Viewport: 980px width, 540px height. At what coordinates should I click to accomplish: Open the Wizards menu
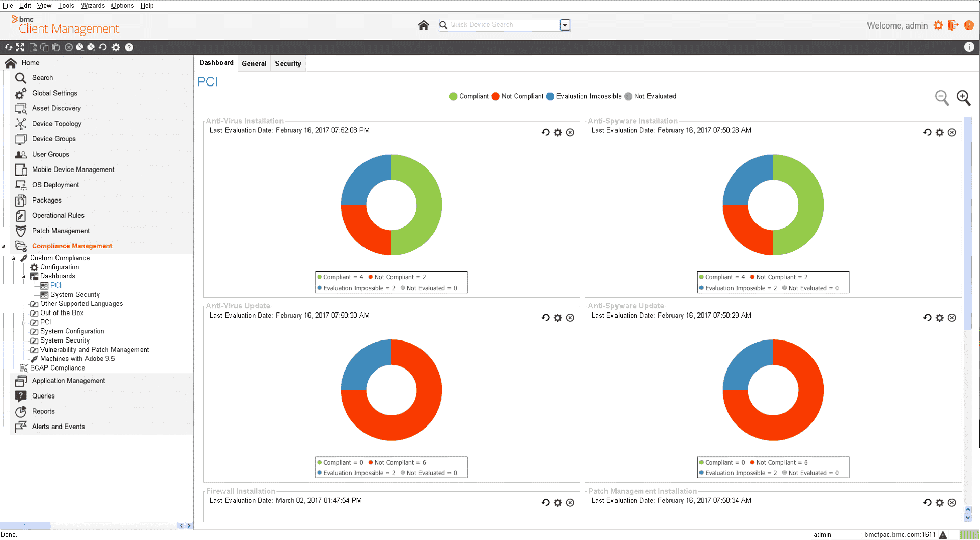(x=93, y=6)
